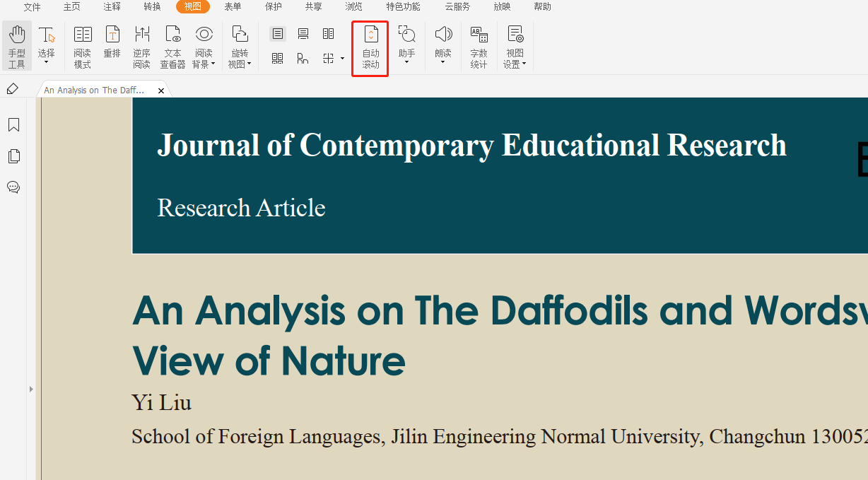This screenshot has width=868, height=480.
Task: Open the 注释 (Comment) ribbon tab
Action: tap(112, 7)
